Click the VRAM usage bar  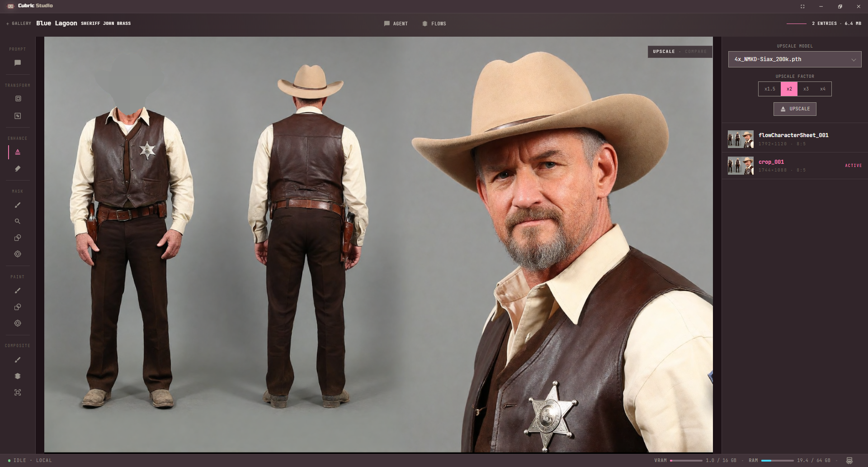pyautogui.click(x=686, y=461)
